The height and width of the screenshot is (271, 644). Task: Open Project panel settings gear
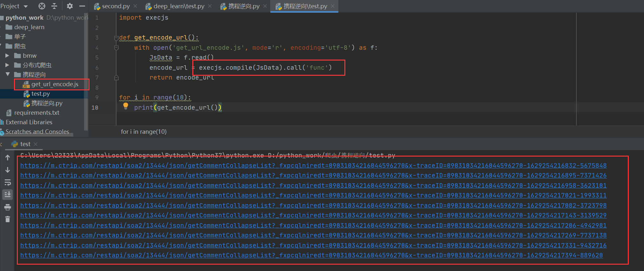[70, 6]
